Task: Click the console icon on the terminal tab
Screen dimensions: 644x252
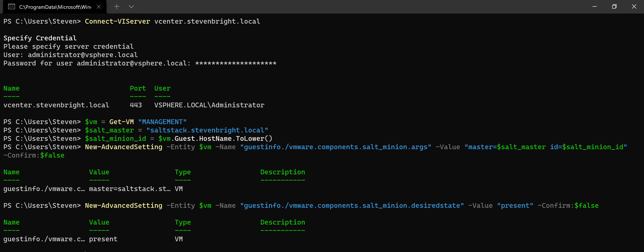Action: click(x=12, y=7)
